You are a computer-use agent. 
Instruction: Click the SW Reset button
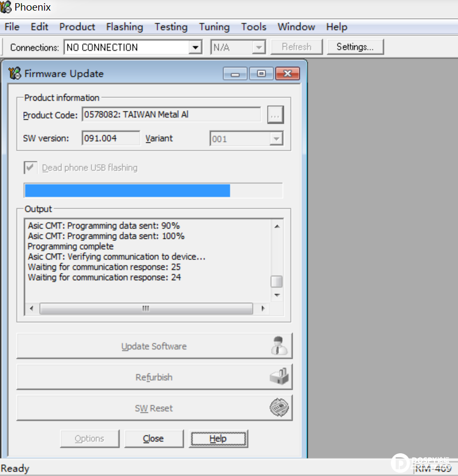tap(155, 408)
